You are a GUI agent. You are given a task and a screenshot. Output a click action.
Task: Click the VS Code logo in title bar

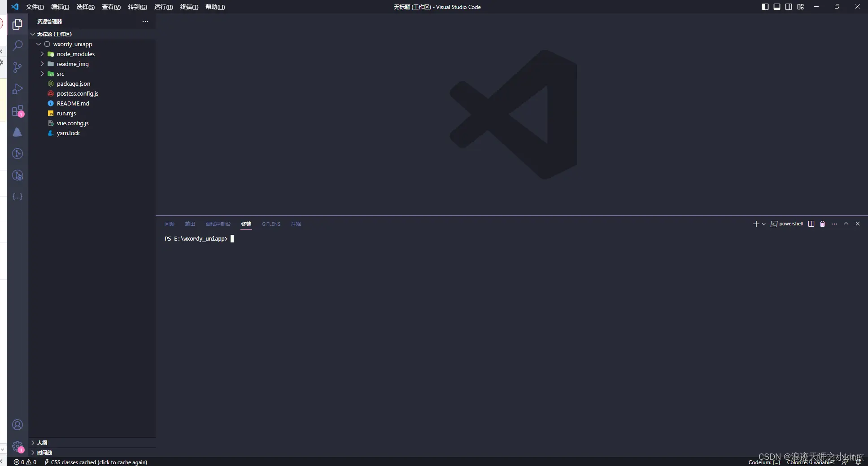pyautogui.click(x=15, y=7)
